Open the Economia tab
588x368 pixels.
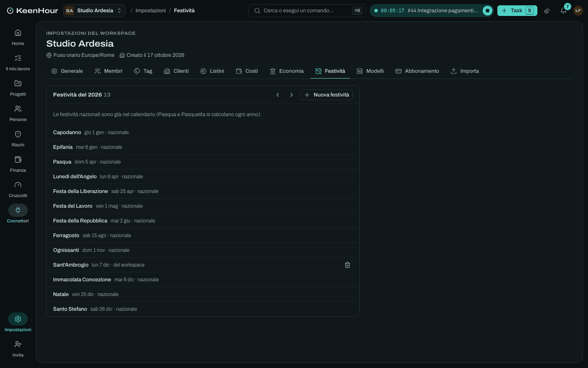287,71
